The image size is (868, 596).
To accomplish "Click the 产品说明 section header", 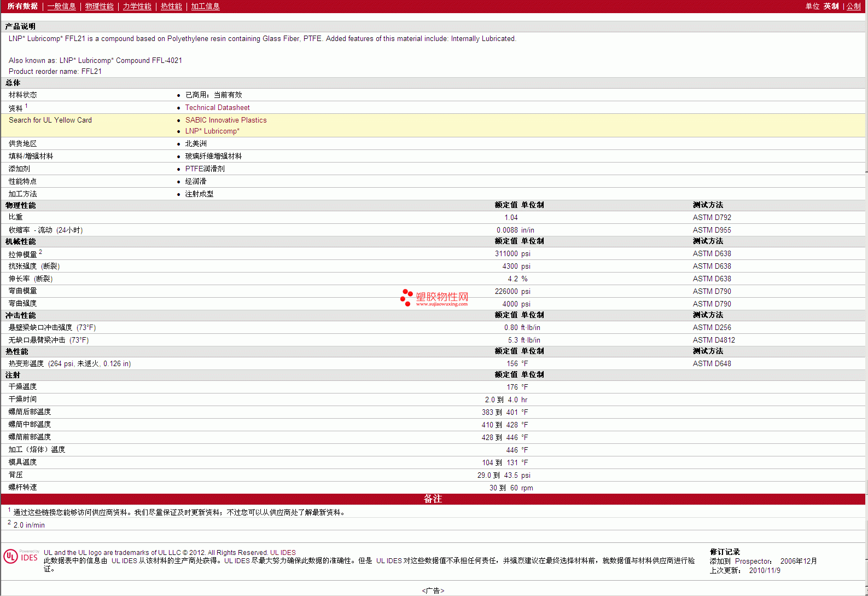I will (20, 27).
